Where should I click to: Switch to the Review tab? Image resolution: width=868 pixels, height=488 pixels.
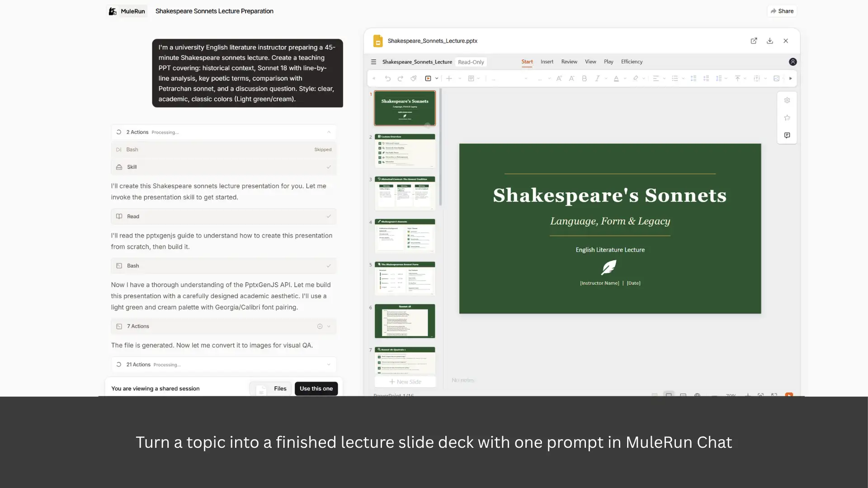point(569,61)
